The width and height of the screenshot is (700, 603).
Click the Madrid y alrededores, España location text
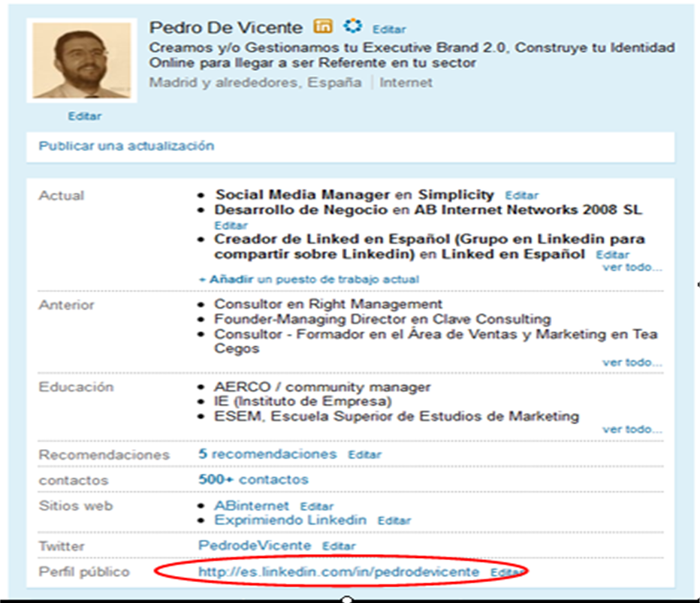point(255,83)
